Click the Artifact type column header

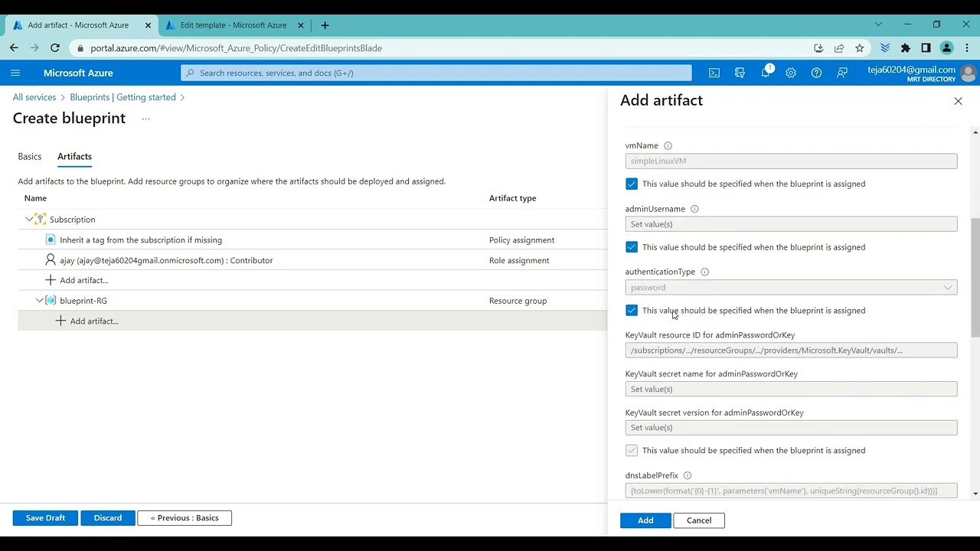point(512,198)
